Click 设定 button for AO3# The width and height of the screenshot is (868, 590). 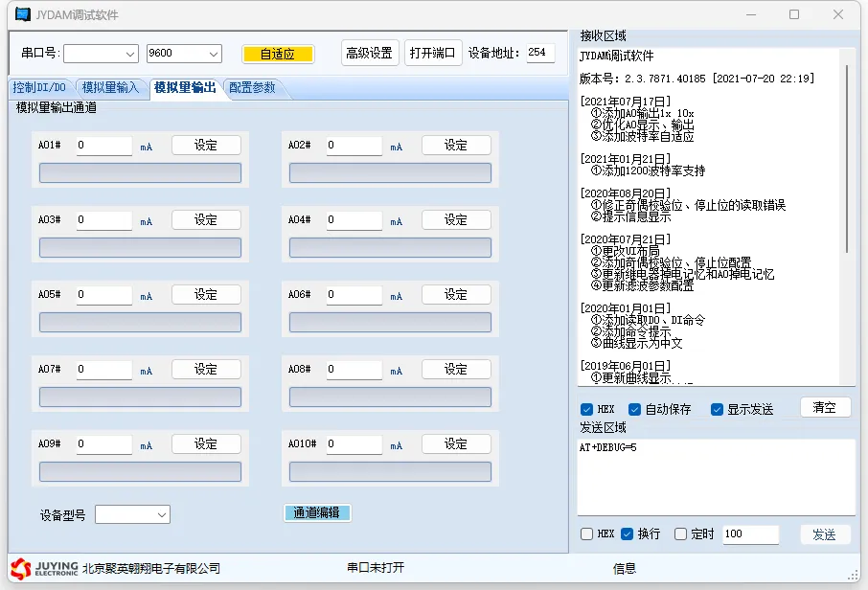[x=206, y=219]
